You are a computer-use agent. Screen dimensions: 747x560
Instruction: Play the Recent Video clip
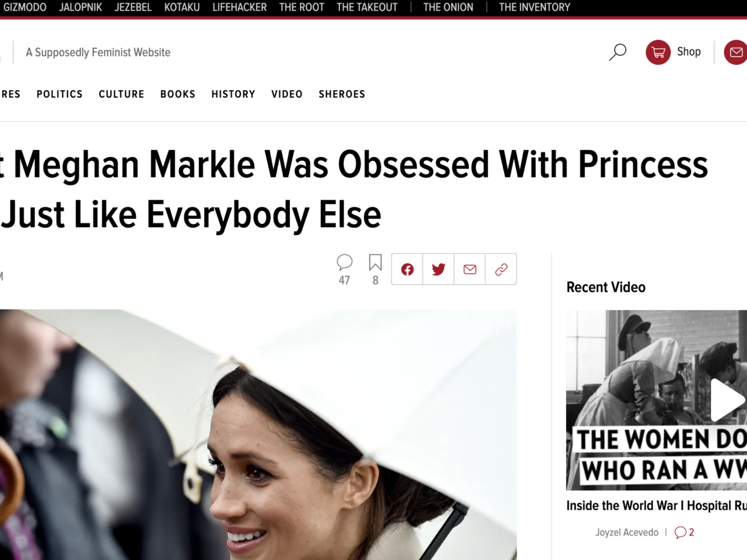(726, 400)
